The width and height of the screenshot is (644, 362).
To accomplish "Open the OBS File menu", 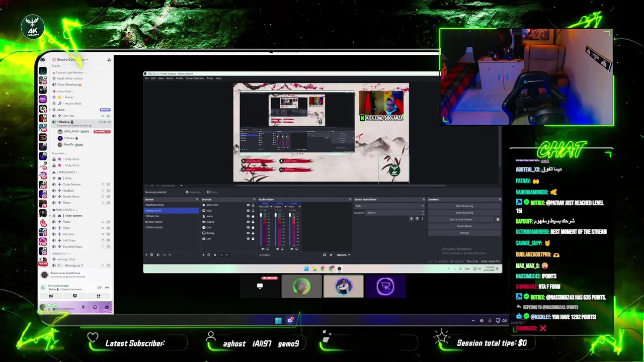I will coord(147,78).
